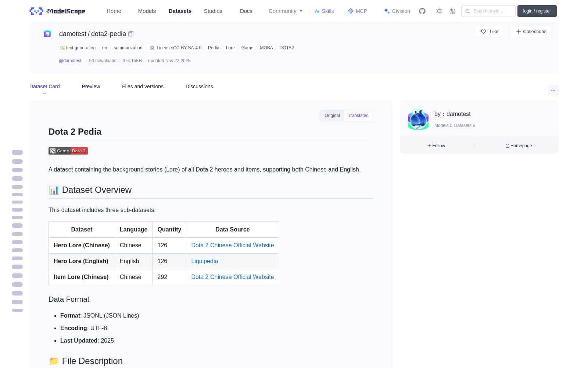Click the 'Datasets 6' count text
Screen dimensions: 588x368
click(x=465, y=125)
